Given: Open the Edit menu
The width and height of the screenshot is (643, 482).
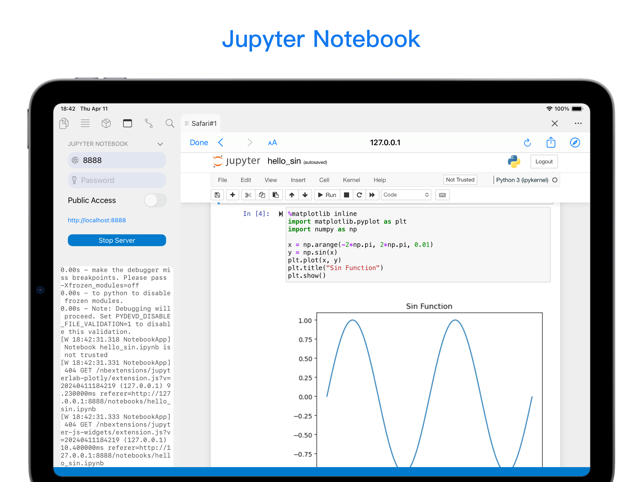Looking at the screenshot, I should tap(246, 180).
